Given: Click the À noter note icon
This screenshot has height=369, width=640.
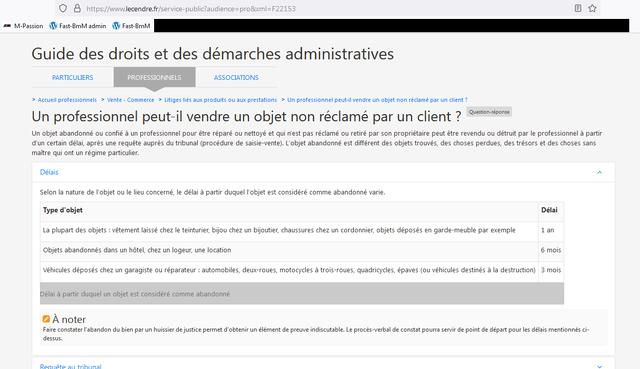Looking at the screenshot, I should point(46,319).
